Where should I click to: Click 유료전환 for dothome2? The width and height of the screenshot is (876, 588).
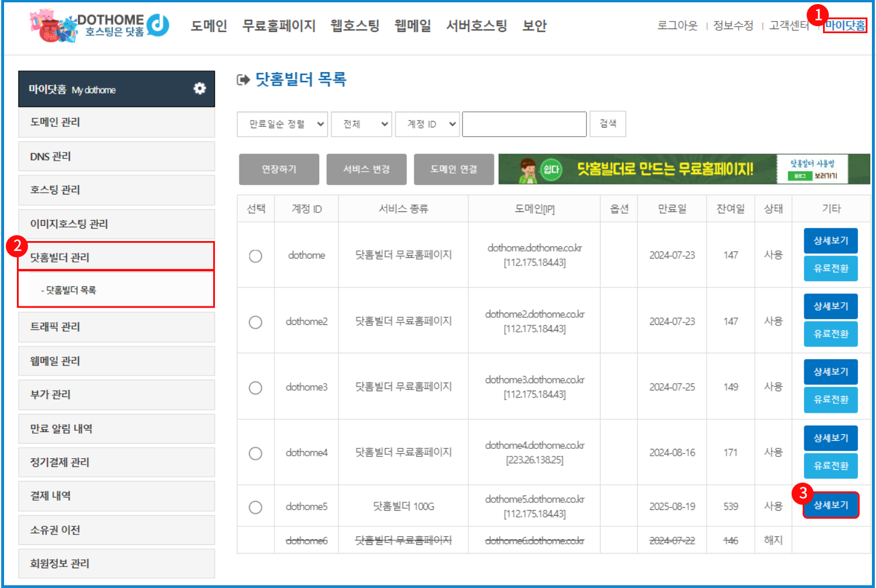[831, 334]
